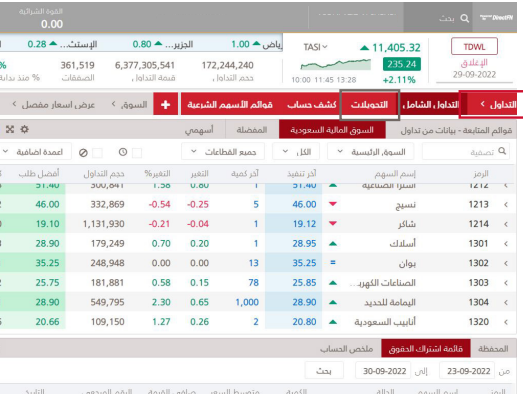Viewport: 523px width, 394px height.
Task: Click the الرياض ticker item showing 1.00
Action: (256, 44)
